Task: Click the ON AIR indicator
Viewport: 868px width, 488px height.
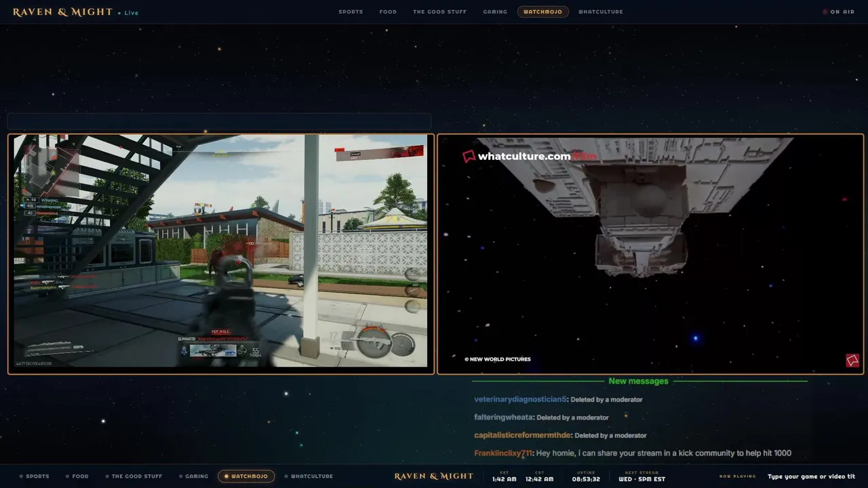Action: coord(839,12)
